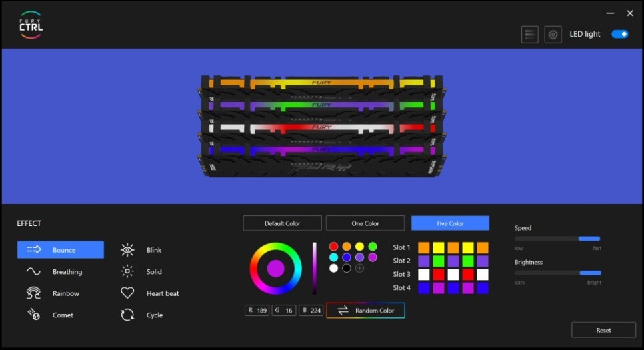Image resolution: width=644 pixels, height=350 pixels.
Task: Switch to One Color mode
Action: coord(365,223)
